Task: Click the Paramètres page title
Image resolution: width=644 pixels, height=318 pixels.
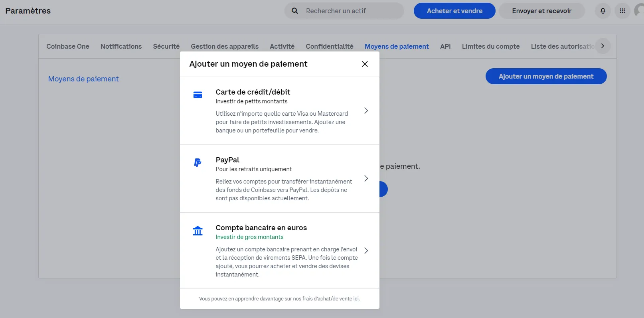Action: pyautogui.click(x=28, y=11)
